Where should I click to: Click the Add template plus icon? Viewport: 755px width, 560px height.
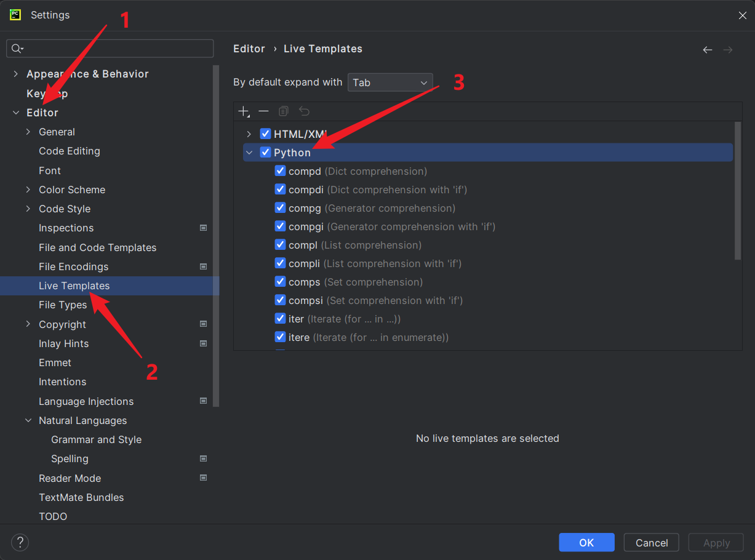244,111
